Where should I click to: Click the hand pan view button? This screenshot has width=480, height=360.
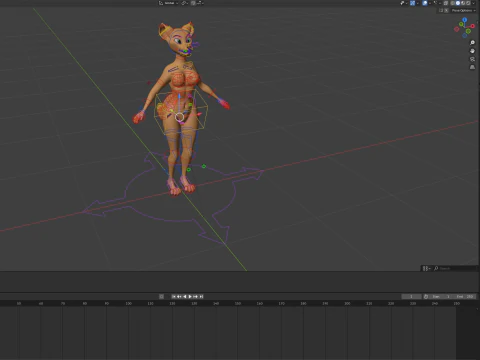point(472,51)
